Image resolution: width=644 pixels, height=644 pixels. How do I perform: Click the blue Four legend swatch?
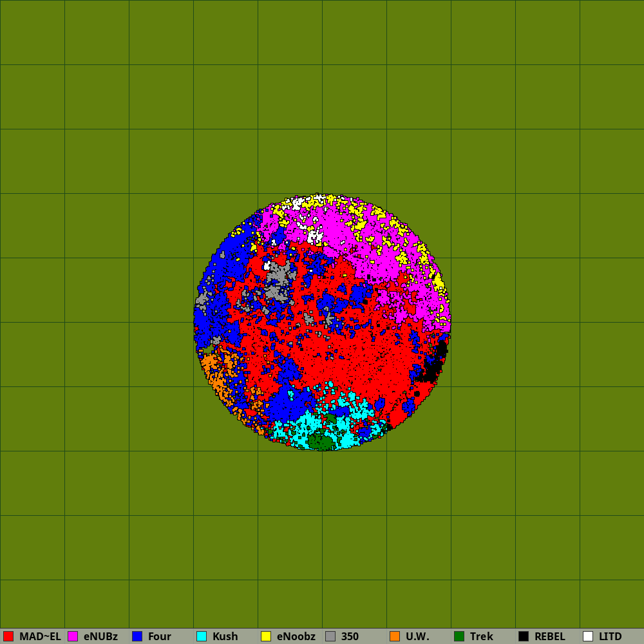[x=137, y=636]
